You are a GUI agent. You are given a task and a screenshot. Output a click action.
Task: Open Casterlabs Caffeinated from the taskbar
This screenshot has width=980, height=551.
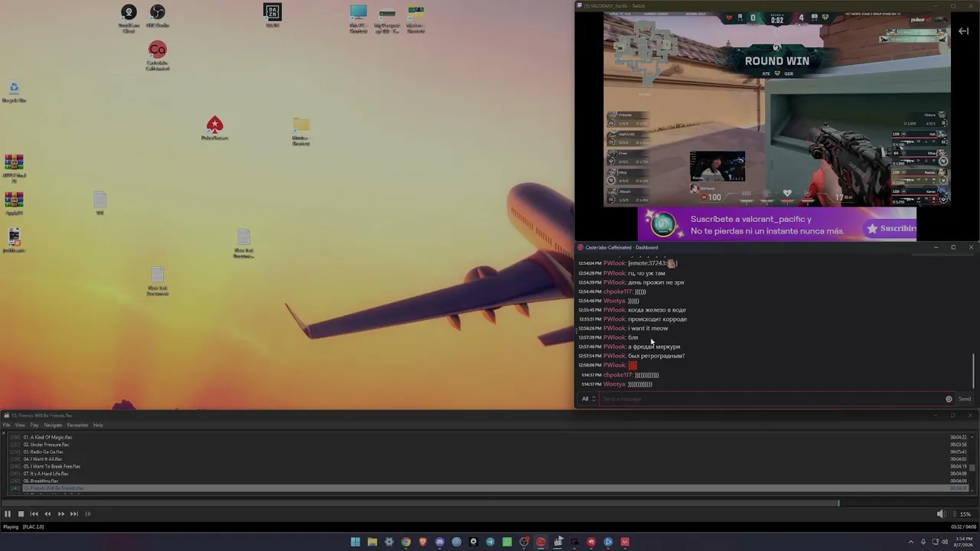(541, 542)
